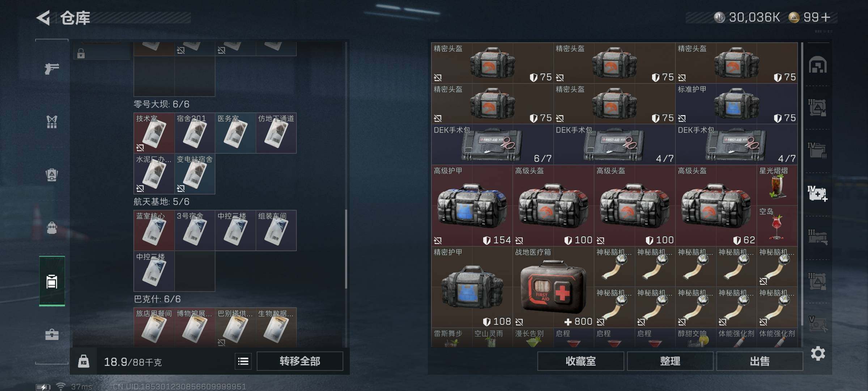The height and width of the screenshot is (391, 868).
Task: Go back with the arrow beside 仓库
Action: [43, 18]
